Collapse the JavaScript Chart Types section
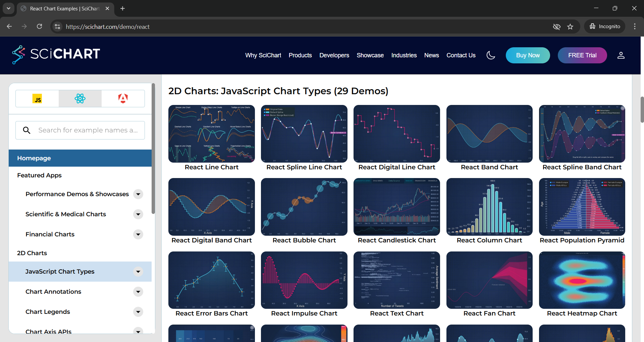The height and width of the screenshot is (342, 644). 138,272
